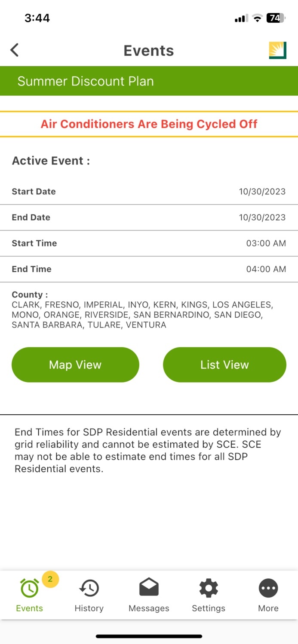Tap the home indicator bar
Screen dimensions: 298x644
(149, 636)
